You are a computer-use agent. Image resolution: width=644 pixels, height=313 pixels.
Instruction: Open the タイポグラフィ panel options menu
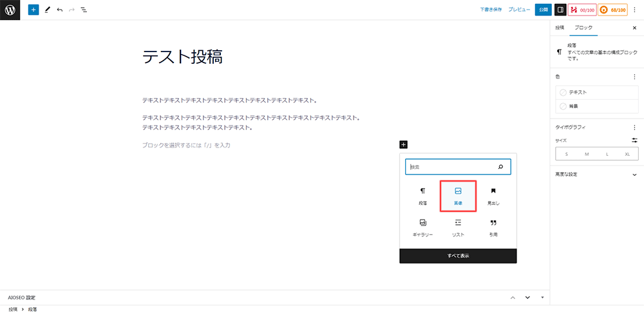click(634, 128)
